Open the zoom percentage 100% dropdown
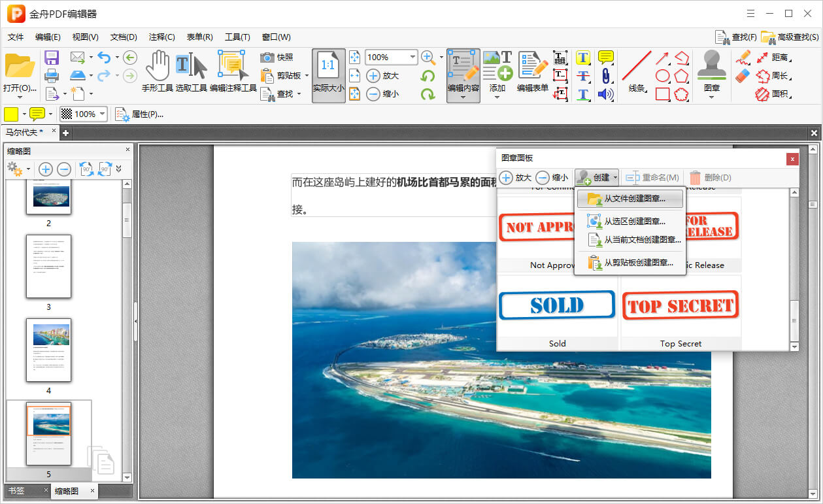 (x=412, y=58)
